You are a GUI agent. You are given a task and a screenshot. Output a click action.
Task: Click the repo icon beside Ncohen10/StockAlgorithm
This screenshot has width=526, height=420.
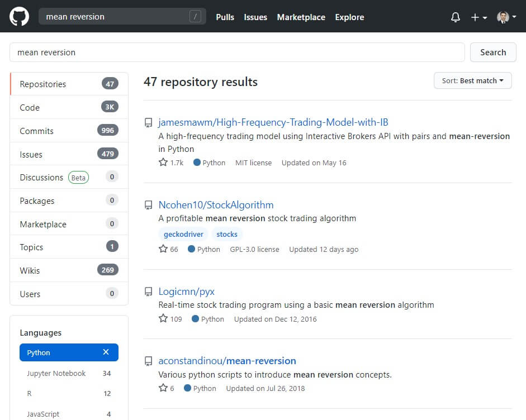click(148, 205)
